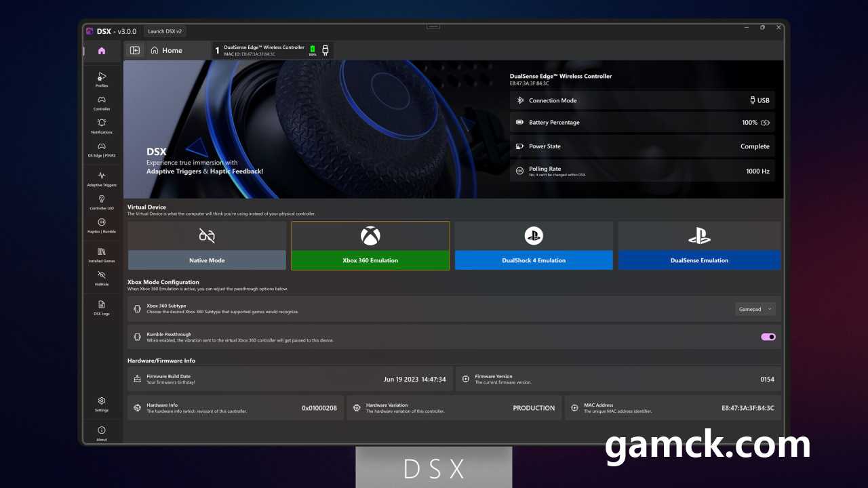Click the charging icon next to 100%

[x=766, y=123]
